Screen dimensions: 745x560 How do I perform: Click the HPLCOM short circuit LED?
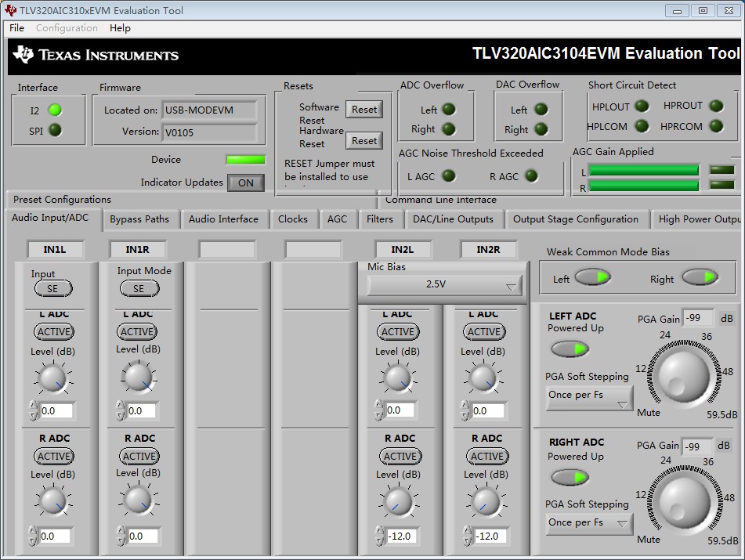[x=642, y=126]
